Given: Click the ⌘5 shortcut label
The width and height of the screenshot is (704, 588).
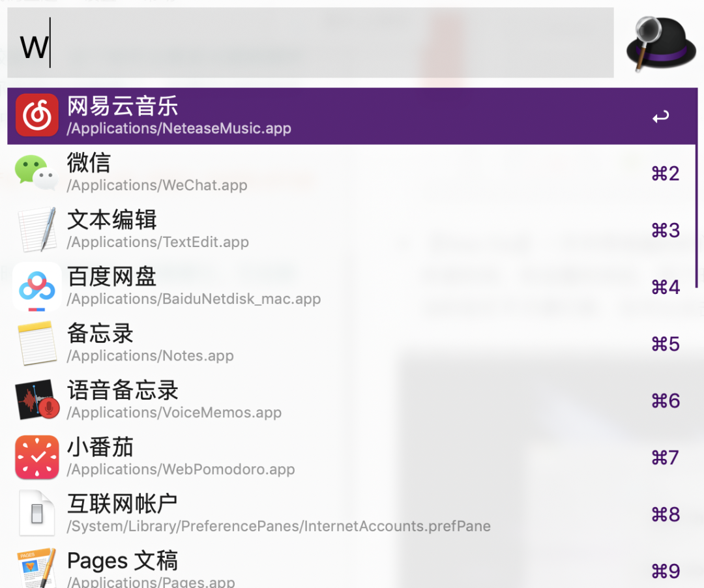Looking at the screenshot, I should [x=666, y=344].
